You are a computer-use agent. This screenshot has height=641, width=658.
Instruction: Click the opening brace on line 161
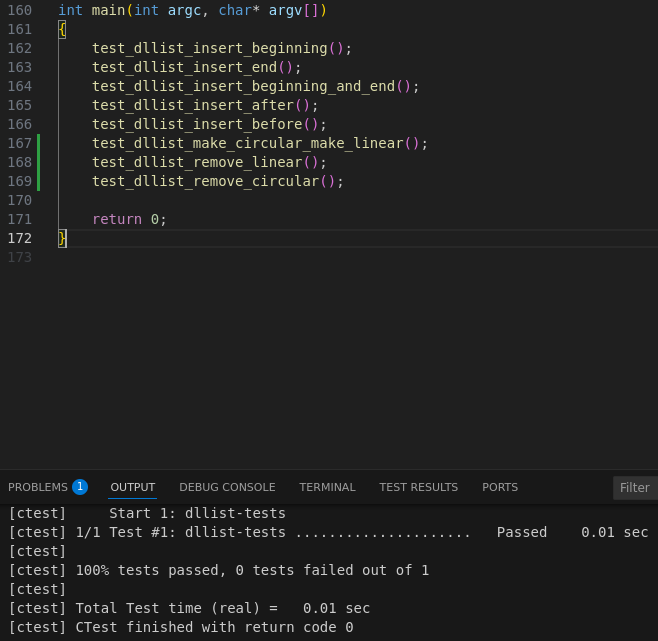62,29
